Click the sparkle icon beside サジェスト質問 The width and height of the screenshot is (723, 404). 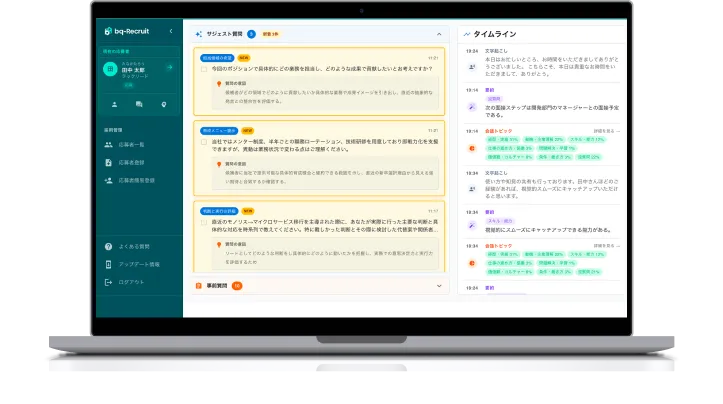[x=199, y=34]
